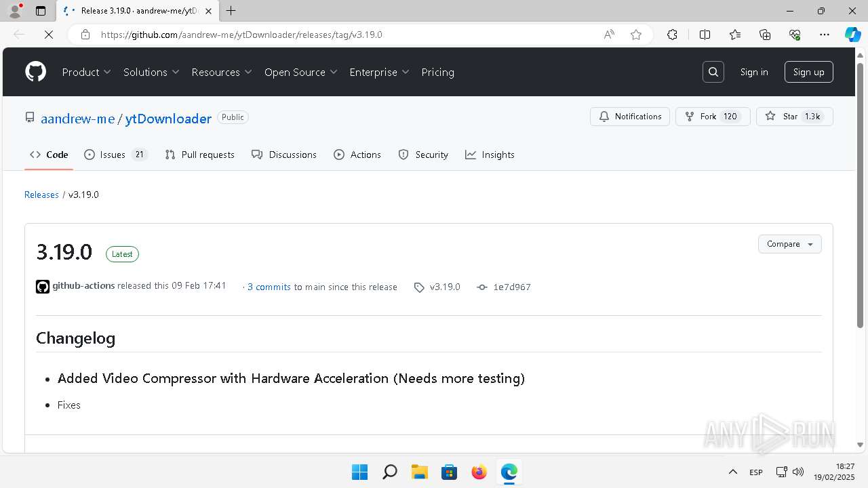Expand the Product menu
868x488 pixels.
click(x=87, y=72)
